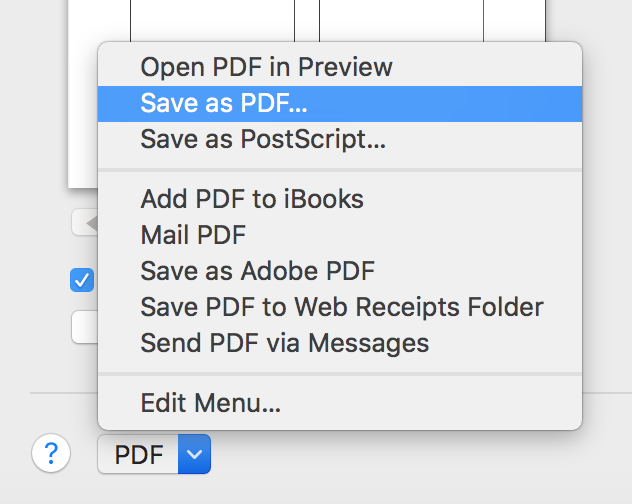The image size is (632, 504).
Task: Choose Save as Adobe PDF
Action: pos(258,271)
